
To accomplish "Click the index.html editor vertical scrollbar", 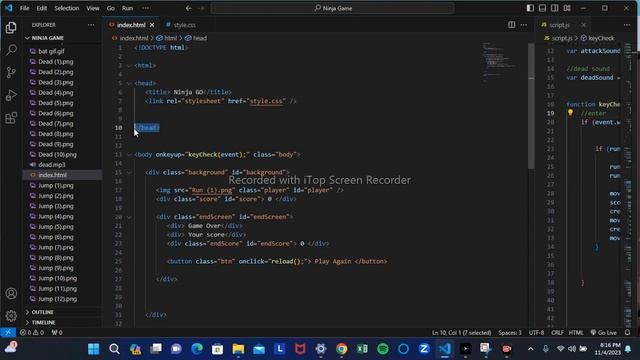I will (531, 105).
